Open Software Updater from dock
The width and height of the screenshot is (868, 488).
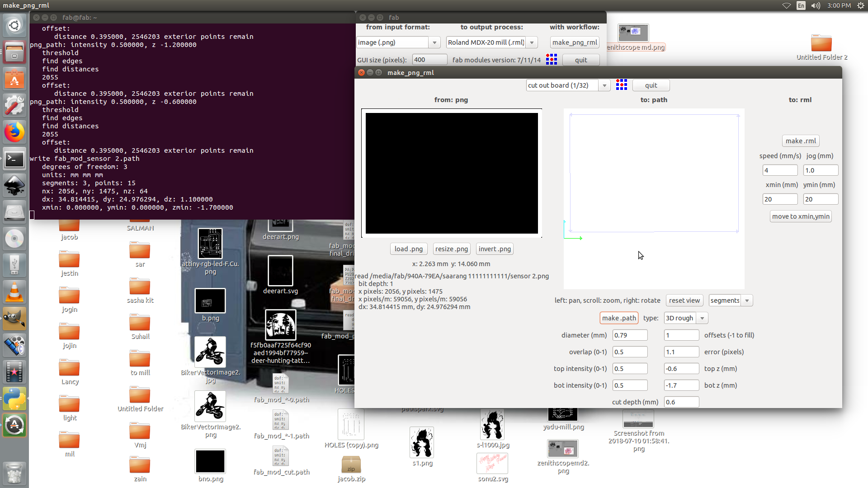[x=14, y=425]
